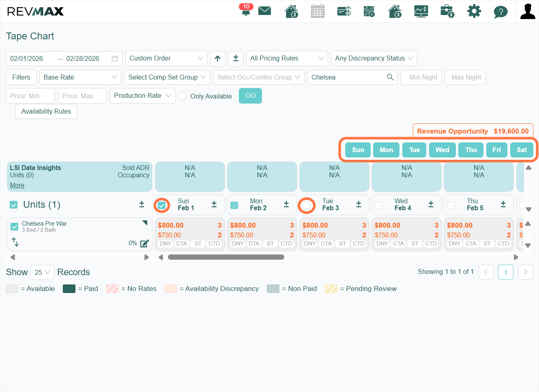The image size is (539, 392).
Task: Check the Tue Feb 3 checkbox
Action: [x=307, y=205]
